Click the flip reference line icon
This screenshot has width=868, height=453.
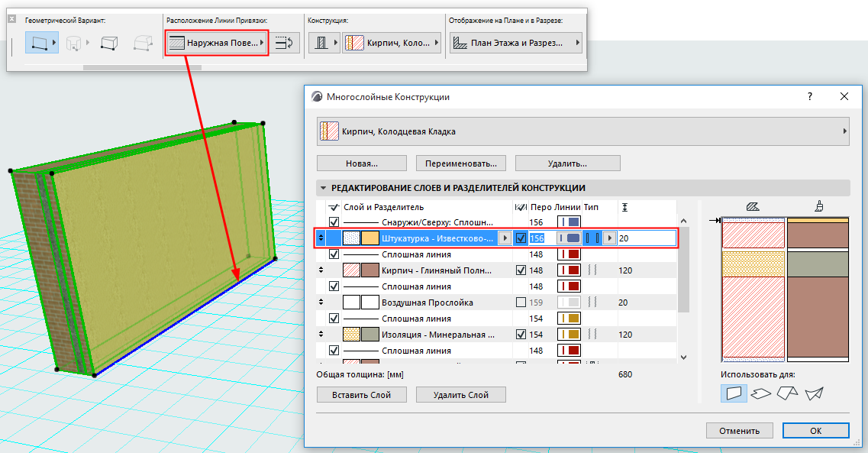click(286, 44)
